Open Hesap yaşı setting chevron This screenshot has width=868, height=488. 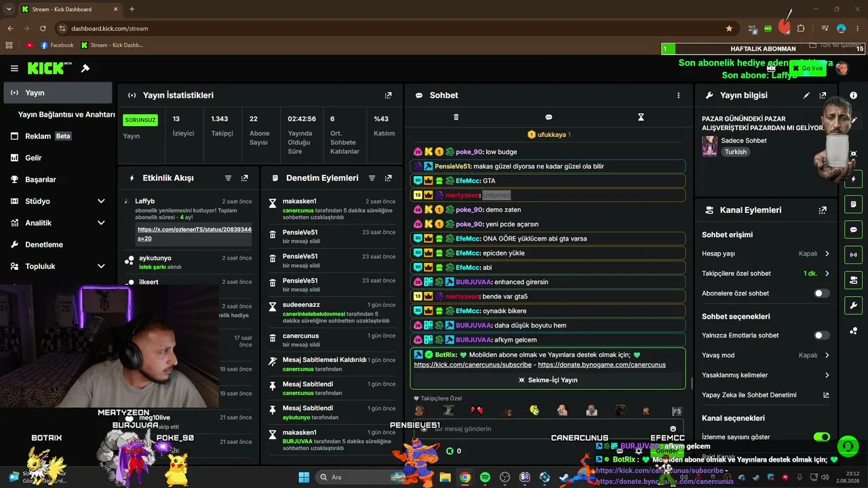click(827, 253)
